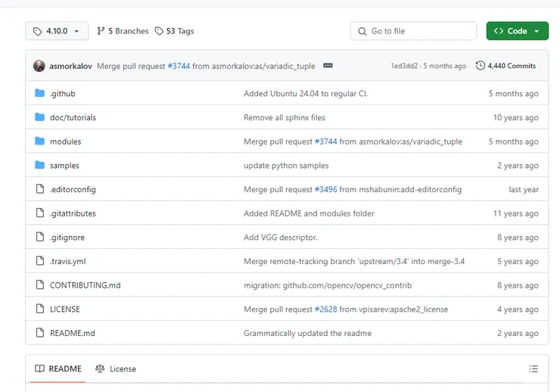Click the .github folder icon
The width and height of the screenshot is (560, 392).
40,94
